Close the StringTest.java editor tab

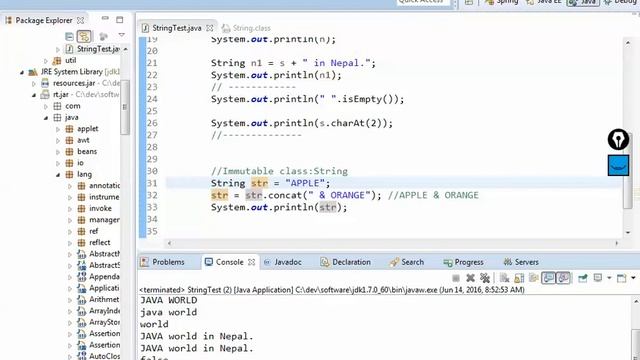209,28
